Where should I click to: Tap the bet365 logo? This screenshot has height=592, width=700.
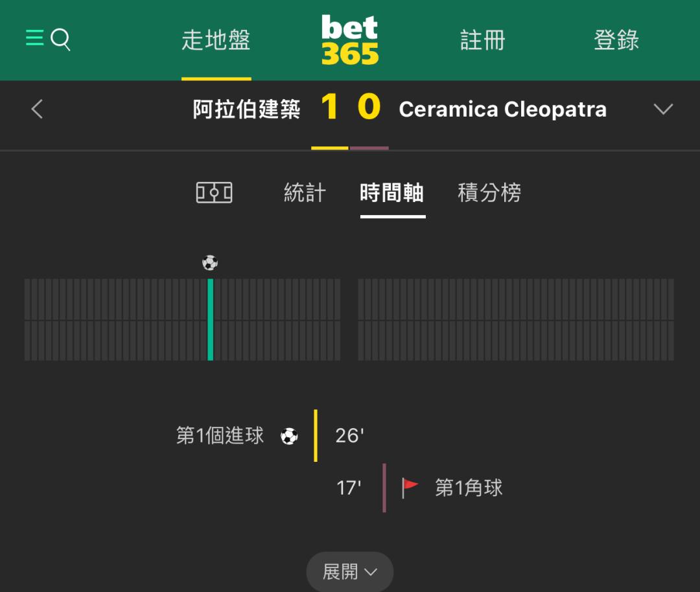(349, 40)
